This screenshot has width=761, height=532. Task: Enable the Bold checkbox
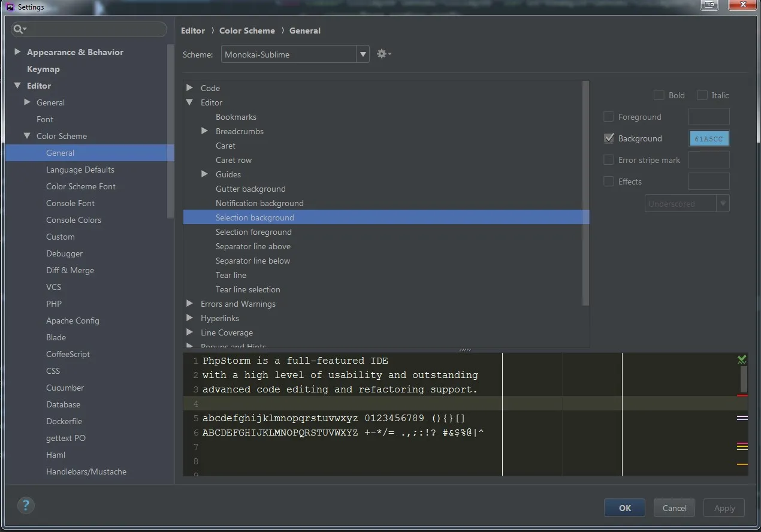[x=659, y=95]
